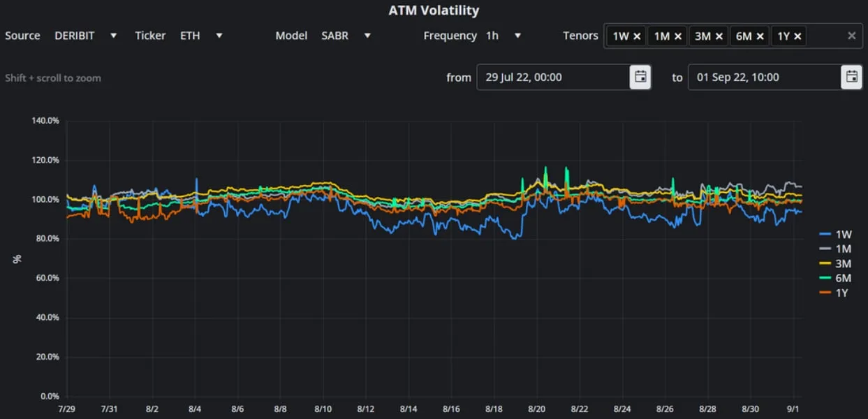The image size is (868, 419).
Task: Remove the 1Y tenor tag
Action: pos(797,36)
